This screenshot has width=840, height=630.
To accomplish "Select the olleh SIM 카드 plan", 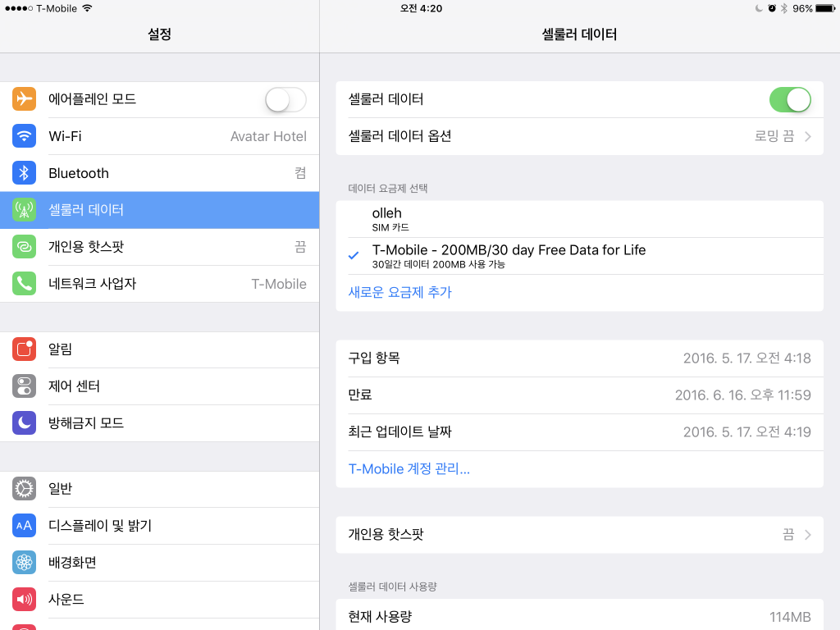I will [580, 219].
